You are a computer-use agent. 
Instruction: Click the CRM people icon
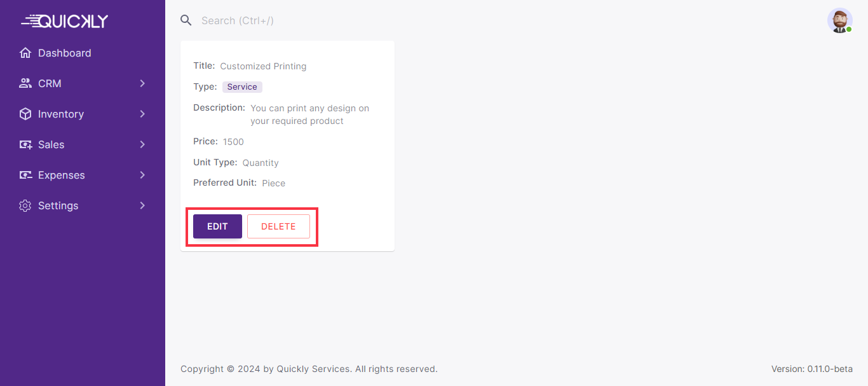point(25,83)
